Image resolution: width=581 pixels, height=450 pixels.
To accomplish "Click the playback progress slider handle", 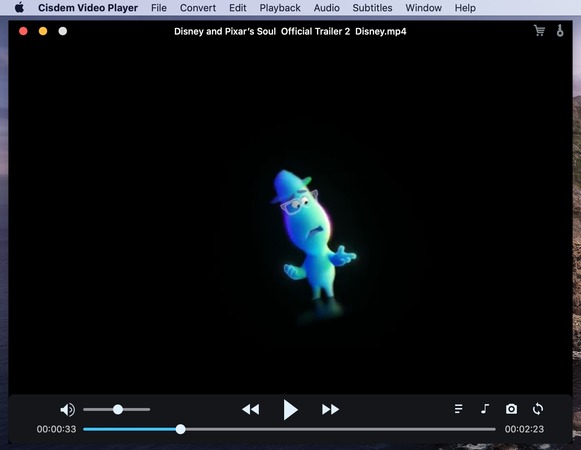I will (180, 429).
